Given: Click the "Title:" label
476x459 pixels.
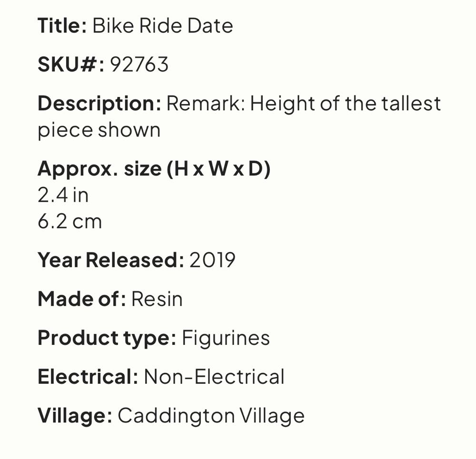Looking at the screenshot, I should pyautogui.click(x=62, y=25).
